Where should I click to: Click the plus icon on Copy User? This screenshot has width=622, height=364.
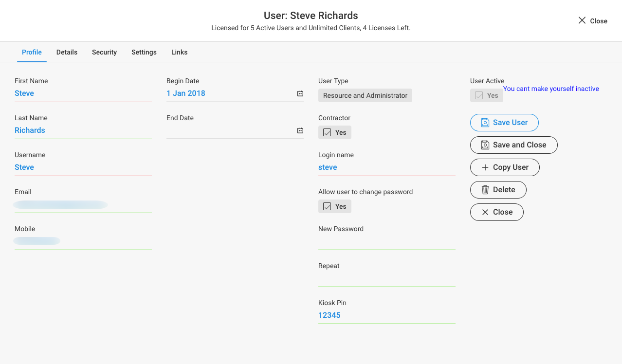485,167
